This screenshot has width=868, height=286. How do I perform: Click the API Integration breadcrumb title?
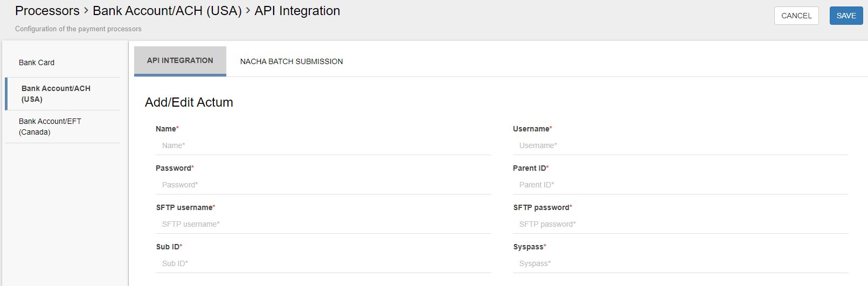[297, 11]
